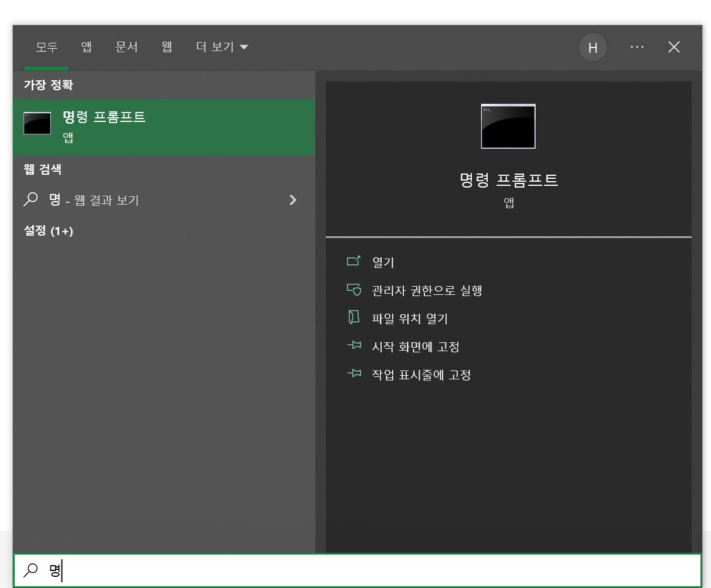Open the three-dot options menu
Screen dimensions: 711x588
[637, 47]
